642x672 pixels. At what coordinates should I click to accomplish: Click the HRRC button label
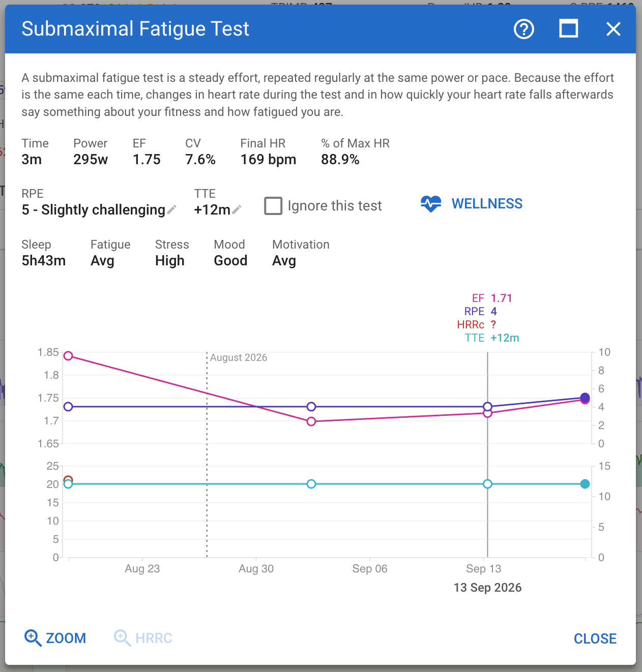[154, 638]
